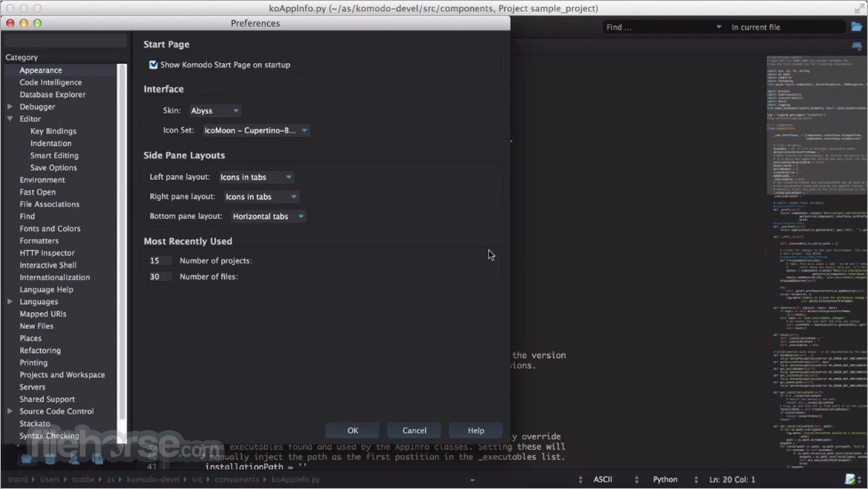Select Code Intelligence in the category list
The height and width of the screenshot is (489, 868).
click(x=51, y=83)
